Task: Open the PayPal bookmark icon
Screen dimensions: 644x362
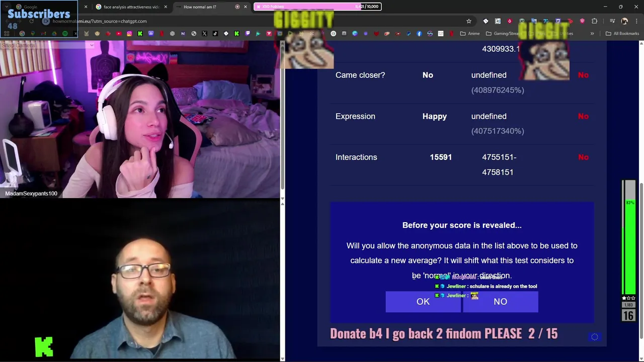Action: point(409,34)
